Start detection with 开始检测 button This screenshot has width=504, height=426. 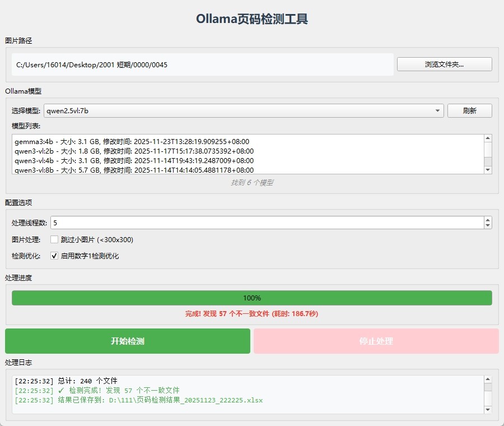(128, 341)
